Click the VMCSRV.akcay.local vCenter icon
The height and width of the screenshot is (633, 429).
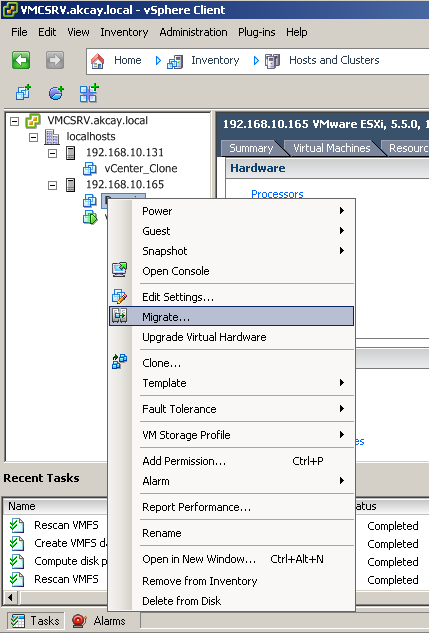pyautogui.click(x=33, y=121)
